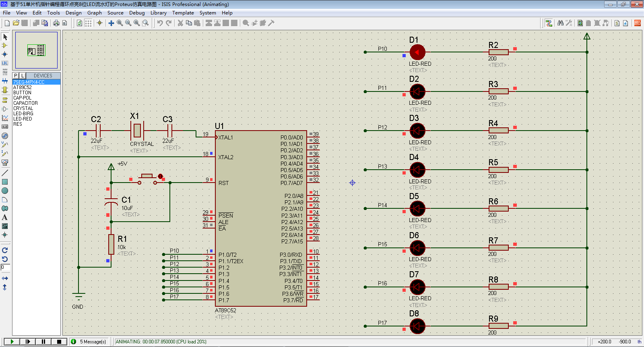Select BUTTON in the devices list

pyautogui.click(x=36, y=93)
